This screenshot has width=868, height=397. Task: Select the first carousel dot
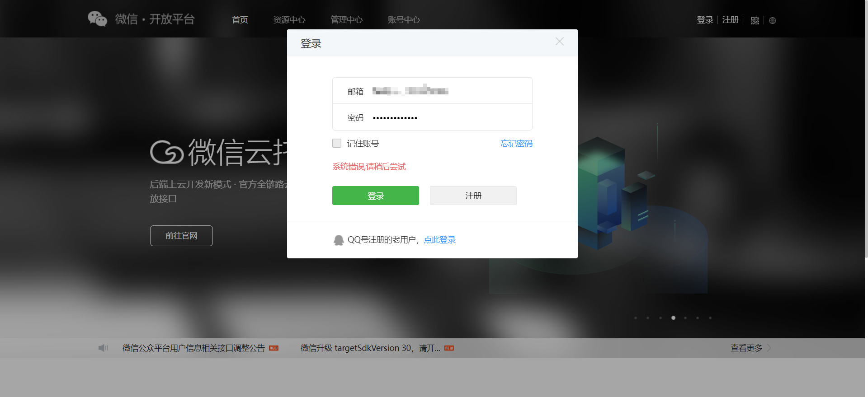(x=636, y=318)
